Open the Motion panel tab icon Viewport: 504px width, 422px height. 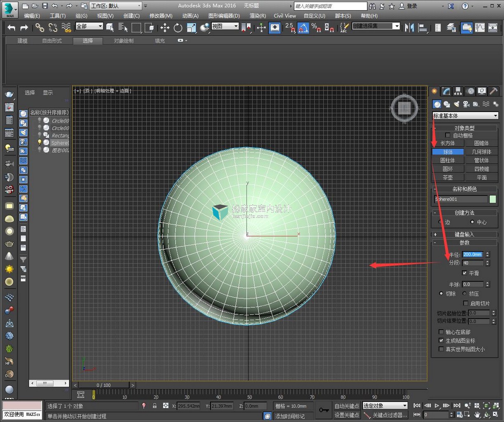click(470, 91)
